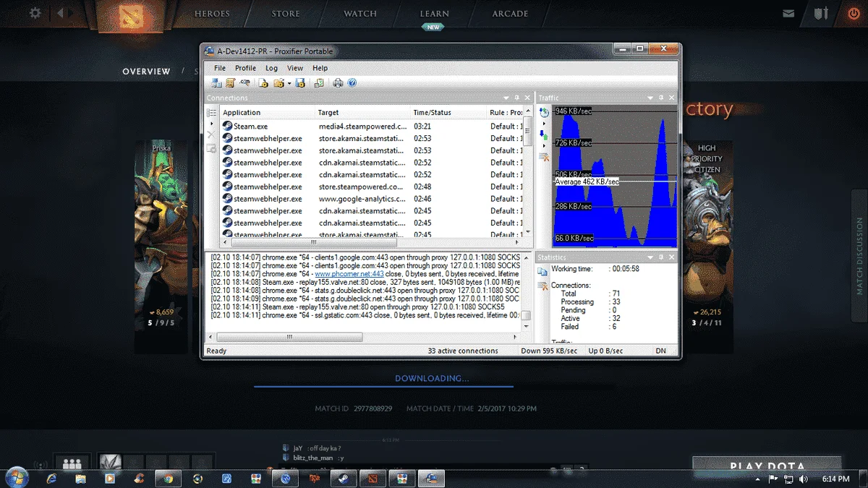Click the printer toolbar icon
The image size is (868, 488).
coord(338,82)
